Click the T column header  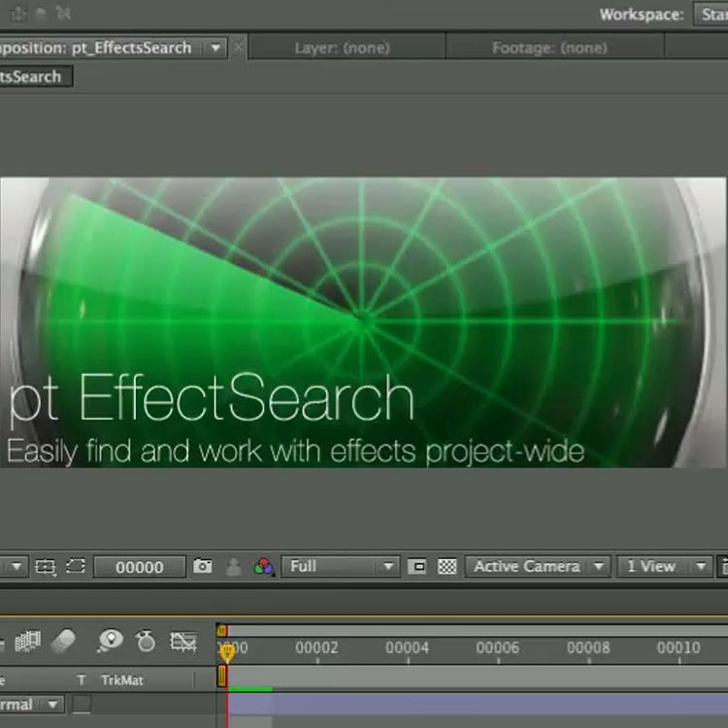coord(82,680)
